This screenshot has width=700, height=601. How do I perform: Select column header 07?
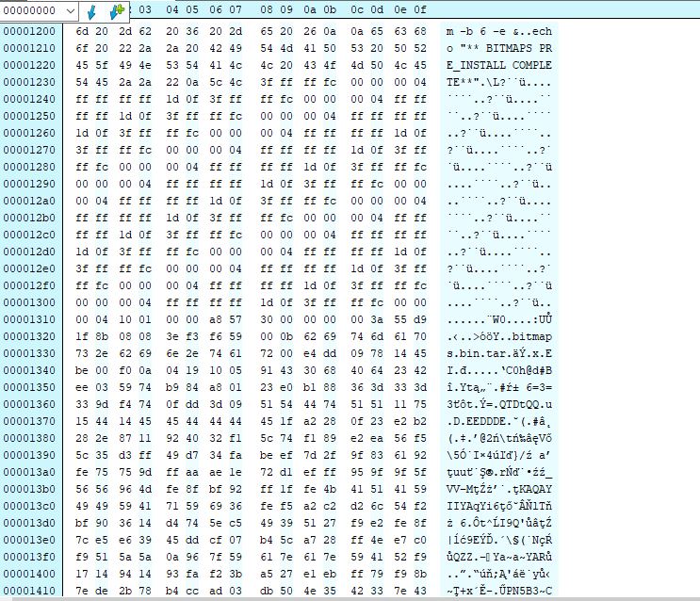236,9
